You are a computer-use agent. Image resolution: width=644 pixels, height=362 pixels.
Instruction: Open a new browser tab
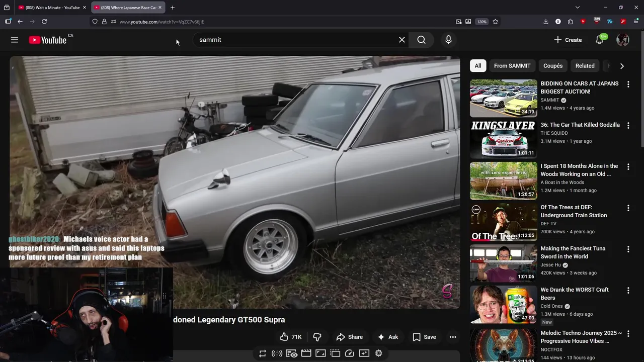click(x=173, y=8)
